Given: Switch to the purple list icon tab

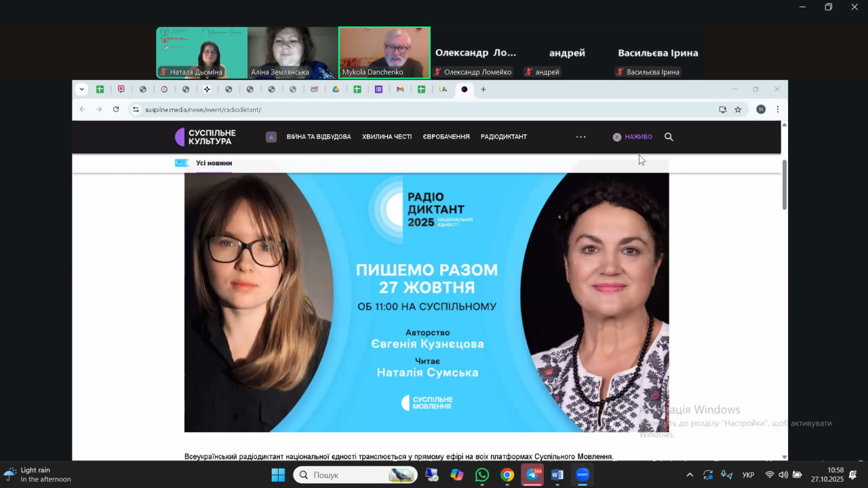Looking at the screenshot, I should 378,89.
